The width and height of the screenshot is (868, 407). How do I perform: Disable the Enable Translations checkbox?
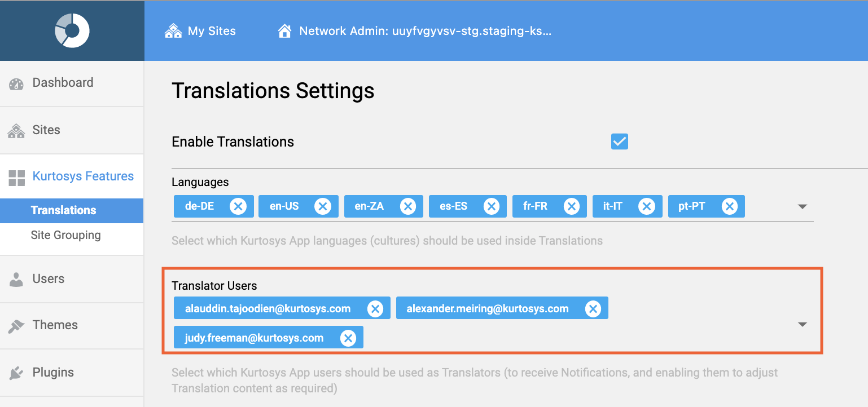619,141
